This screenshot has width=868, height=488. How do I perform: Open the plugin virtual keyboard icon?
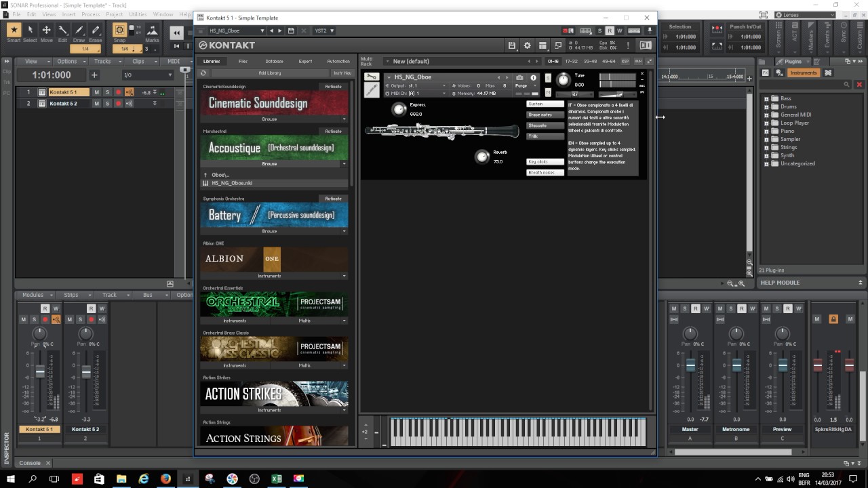click(x=634, y=30)
